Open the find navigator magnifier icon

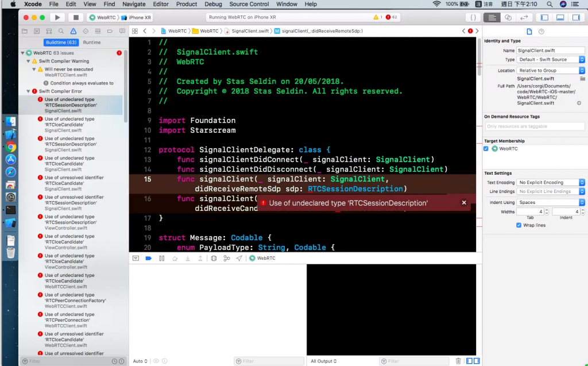click(x=61, y=31)
